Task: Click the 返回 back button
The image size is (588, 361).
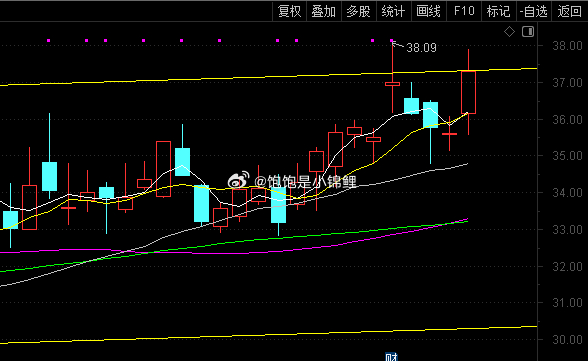Action: (x=569, y=11)
